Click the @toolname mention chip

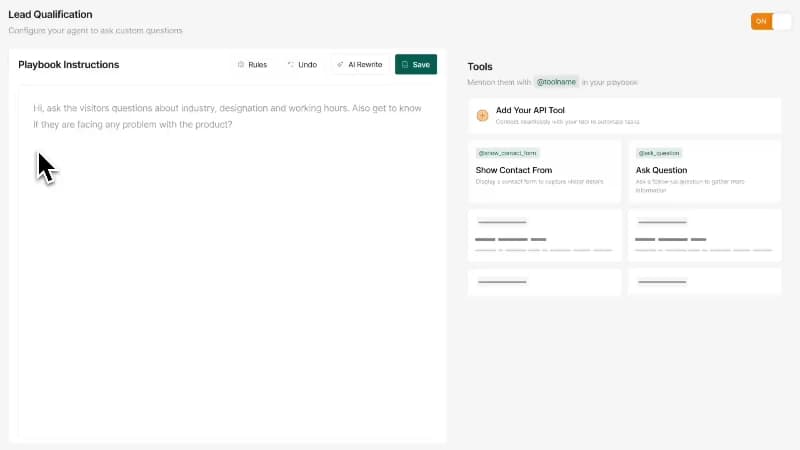tap(556, 82)
